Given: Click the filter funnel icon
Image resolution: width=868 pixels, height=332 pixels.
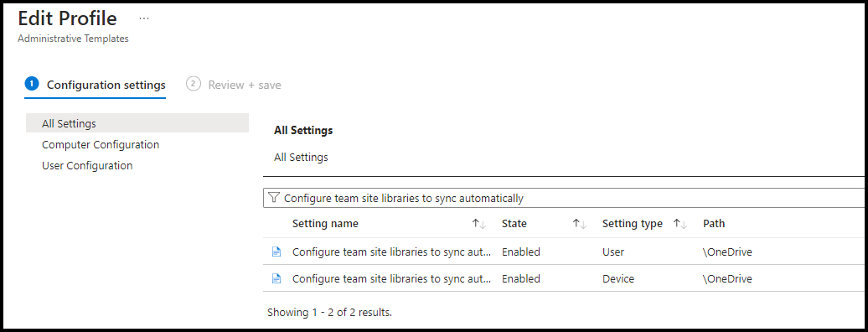Looking at the screenshot, I should tap(273, 198).
